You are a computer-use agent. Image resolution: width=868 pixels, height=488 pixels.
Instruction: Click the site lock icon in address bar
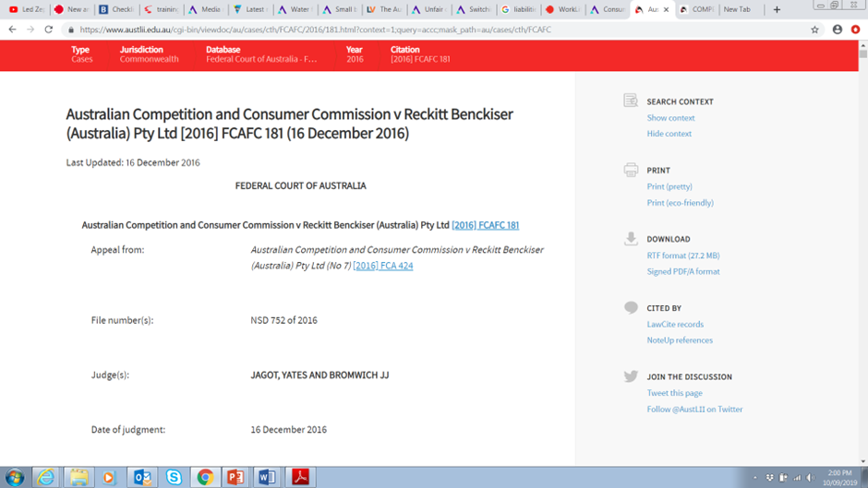pyautogui.click(x=71, y=30)
